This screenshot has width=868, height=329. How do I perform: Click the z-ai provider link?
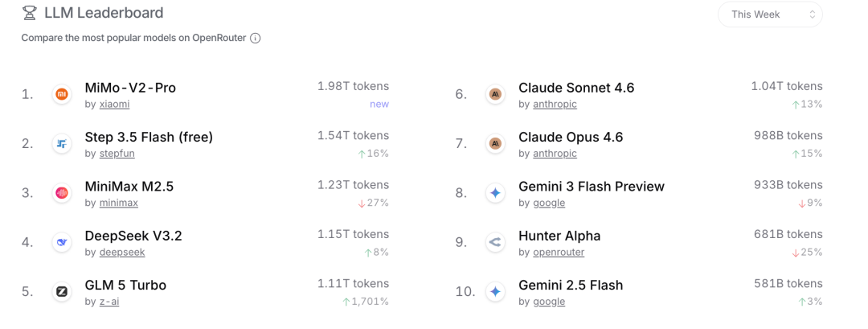pyautogui.click(x=109, y=302)
